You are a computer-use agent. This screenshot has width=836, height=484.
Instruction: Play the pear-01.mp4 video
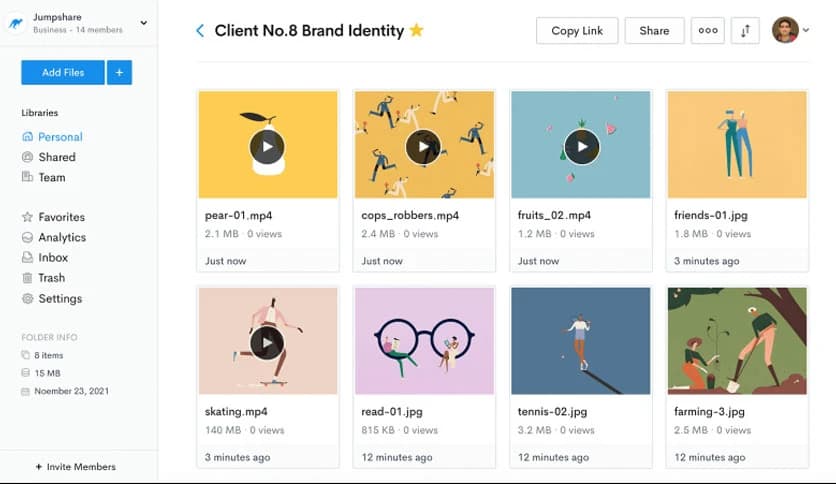click(267, 147)
